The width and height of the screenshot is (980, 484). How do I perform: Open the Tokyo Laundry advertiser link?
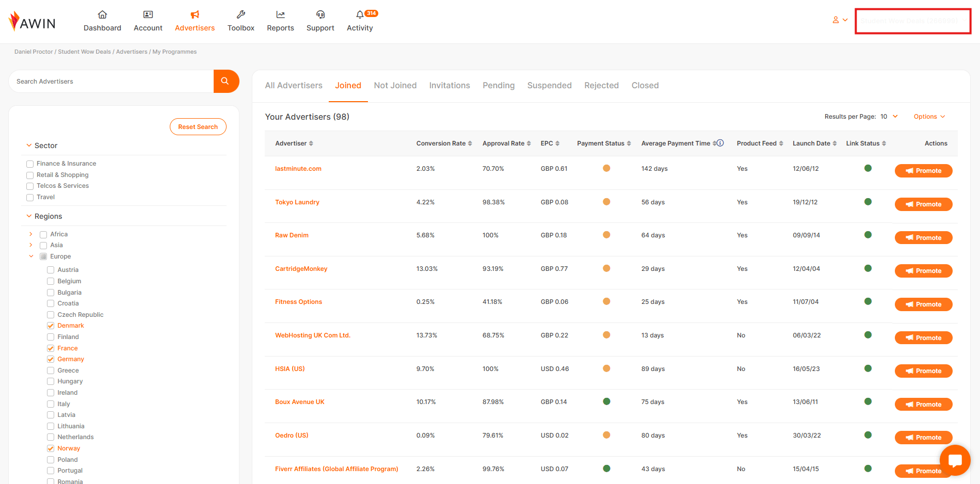coord(297,202)
